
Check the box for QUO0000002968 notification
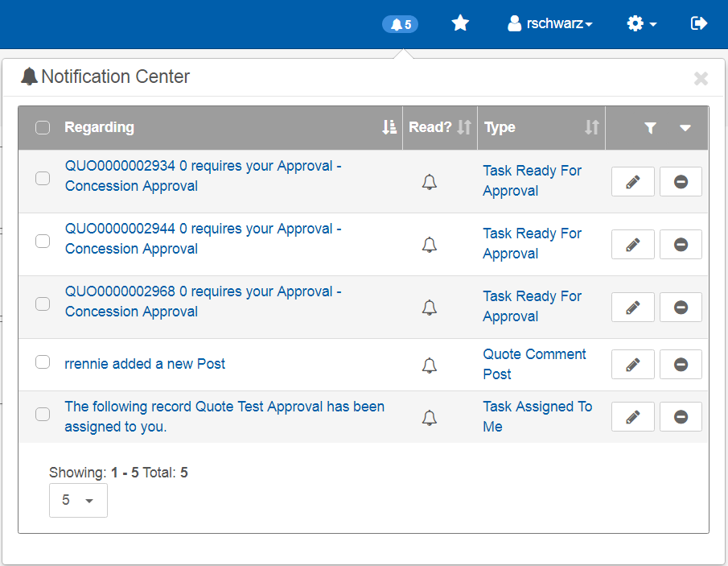(x=43, y=304)
